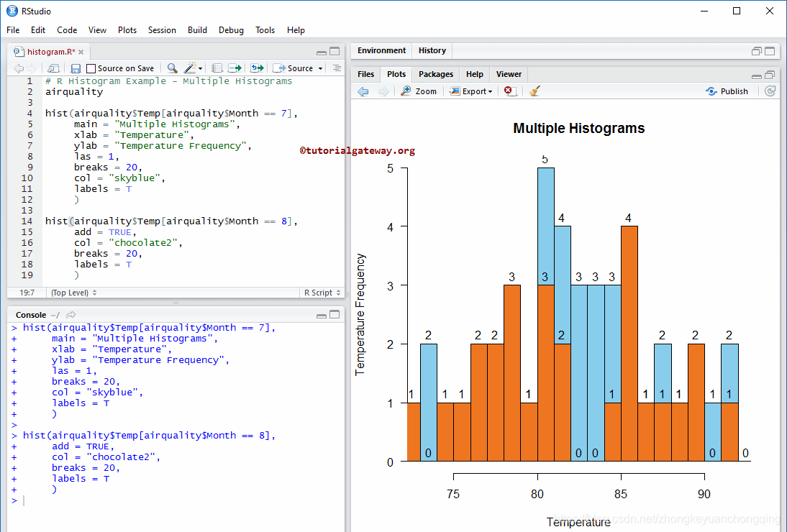This screenshot has width=787, height=532.
Task: Minimize the source editor pane
Action: (322, 52)
